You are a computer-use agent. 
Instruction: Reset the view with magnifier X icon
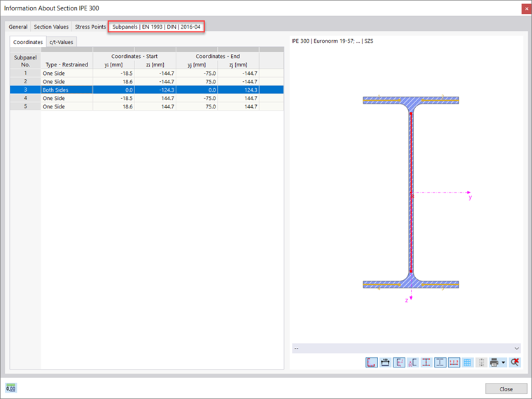click(514, 363)
